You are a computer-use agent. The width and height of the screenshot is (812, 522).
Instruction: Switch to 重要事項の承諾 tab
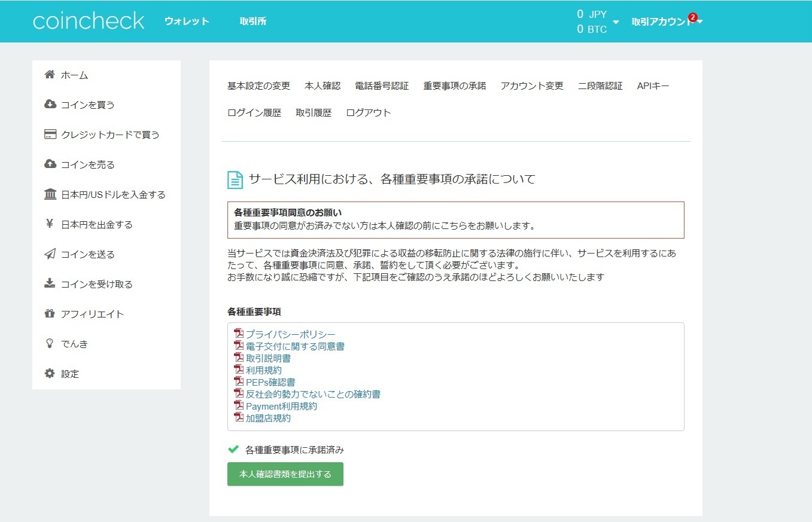[x=455, y=86]
